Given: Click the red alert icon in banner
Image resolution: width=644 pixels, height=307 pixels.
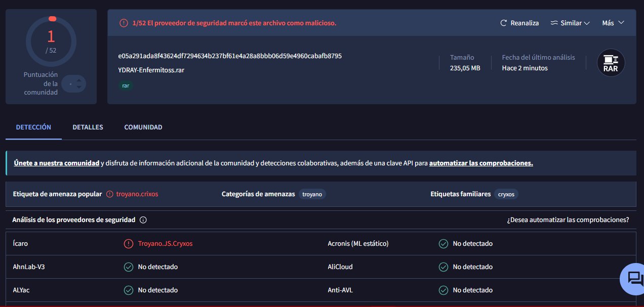Looking at the screenshot, I should [x=124, y=23].
